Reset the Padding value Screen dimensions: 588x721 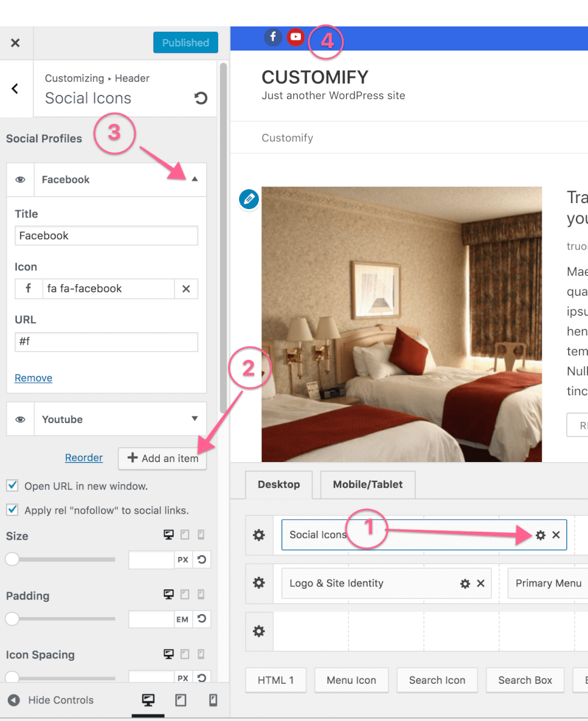pyautogui.click(x=202, y=619)
